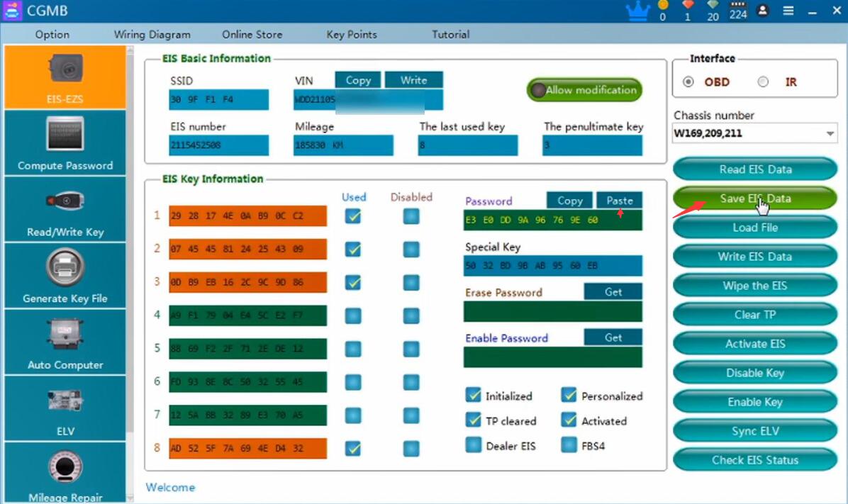This screenshot has height=504, width=848.
Task: Enable the Dealer EIS checkbox
Action: click(474, 445)
